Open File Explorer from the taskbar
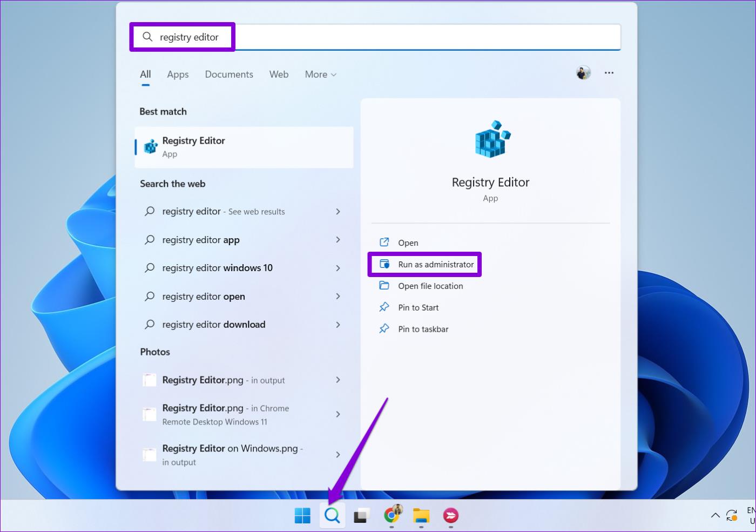The image size is (756, 532). [x=421, y=515]
